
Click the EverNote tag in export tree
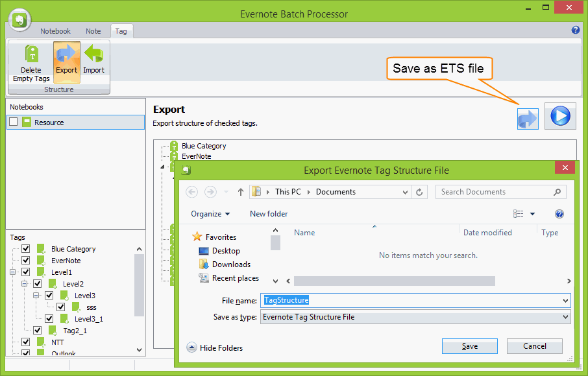coord(197,156)
